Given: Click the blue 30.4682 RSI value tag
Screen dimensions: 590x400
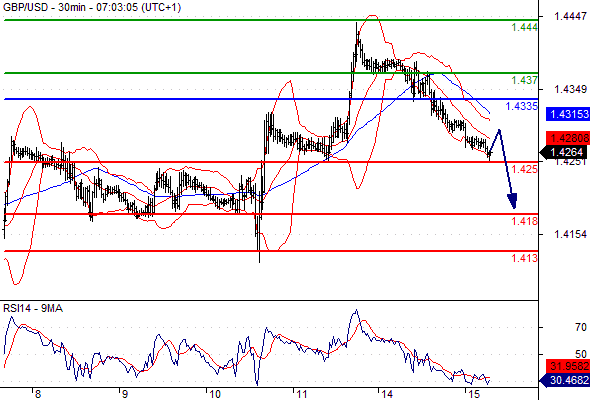Looking at the screenshot, I should coord(565,380).
